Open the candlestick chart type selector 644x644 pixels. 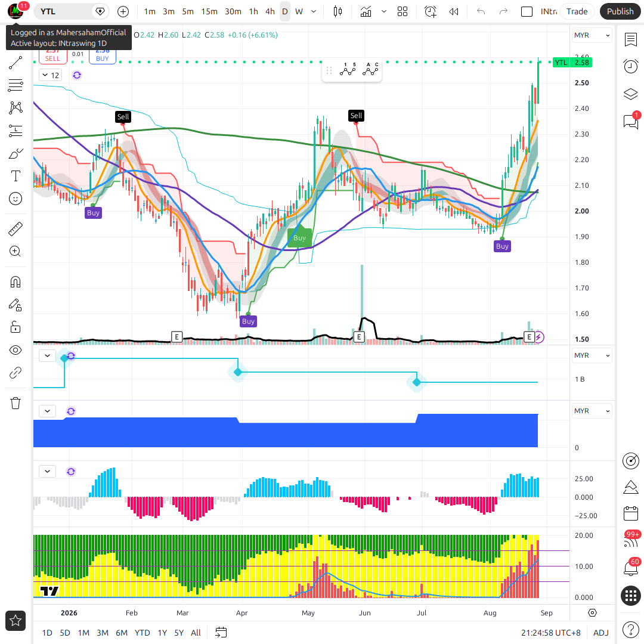coord(338,11)
